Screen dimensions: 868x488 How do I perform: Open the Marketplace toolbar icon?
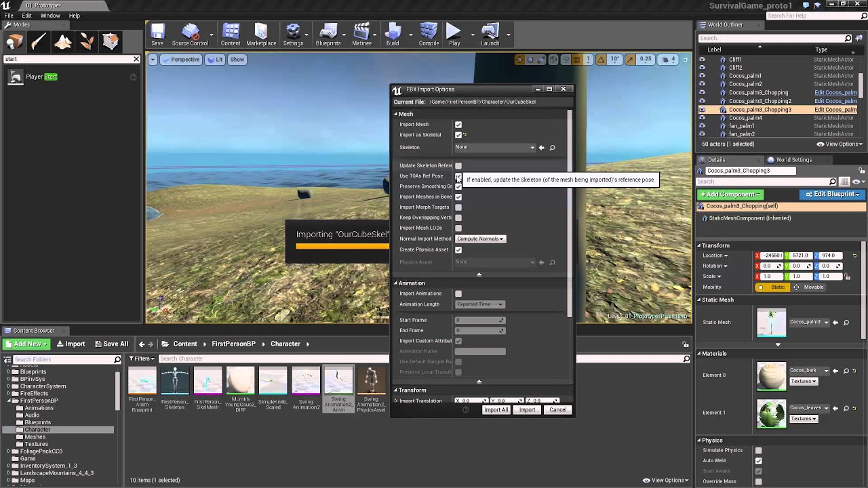click(261, 35)
